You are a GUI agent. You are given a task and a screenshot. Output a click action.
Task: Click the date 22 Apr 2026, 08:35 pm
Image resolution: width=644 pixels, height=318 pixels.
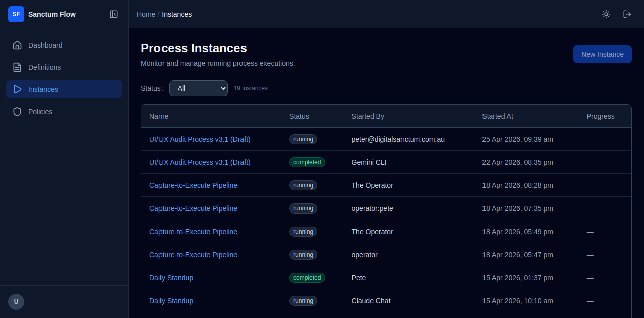point(518,162)
